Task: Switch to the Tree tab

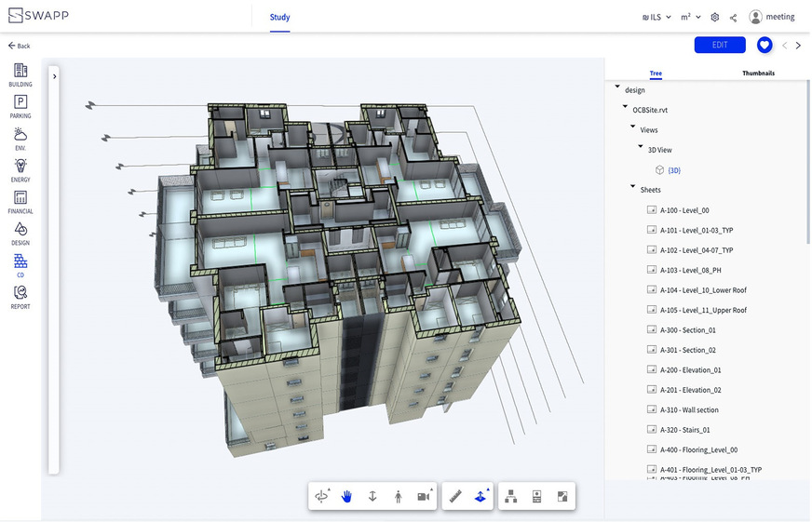Action: click(656, 73)
